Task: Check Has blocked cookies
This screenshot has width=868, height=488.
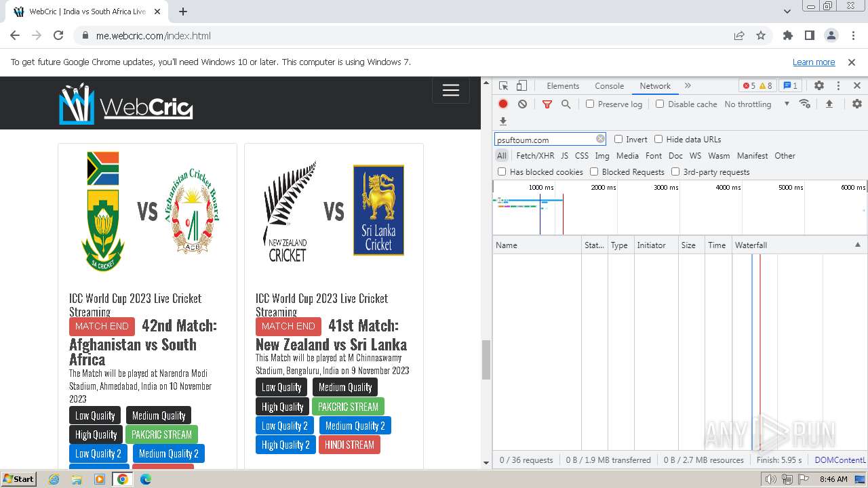Action: click(x=502, y=171)
